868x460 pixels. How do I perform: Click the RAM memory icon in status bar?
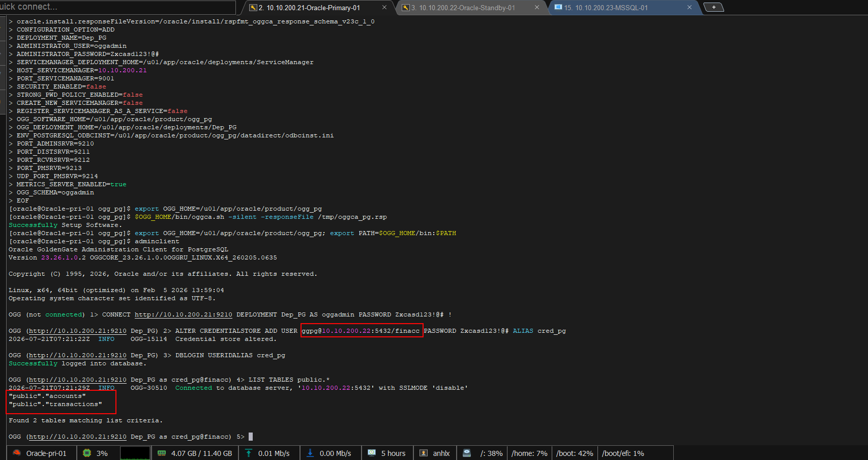pos(162,453)
